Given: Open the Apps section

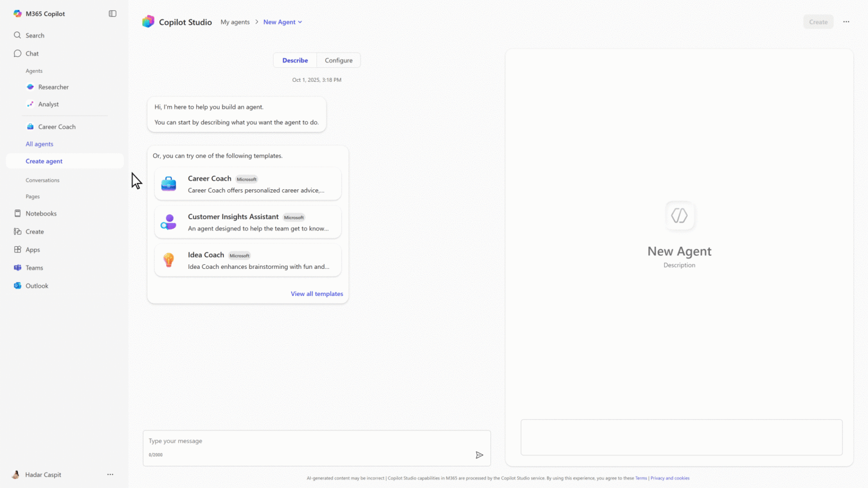Looking at the screenshot, I should click(32, 249).
